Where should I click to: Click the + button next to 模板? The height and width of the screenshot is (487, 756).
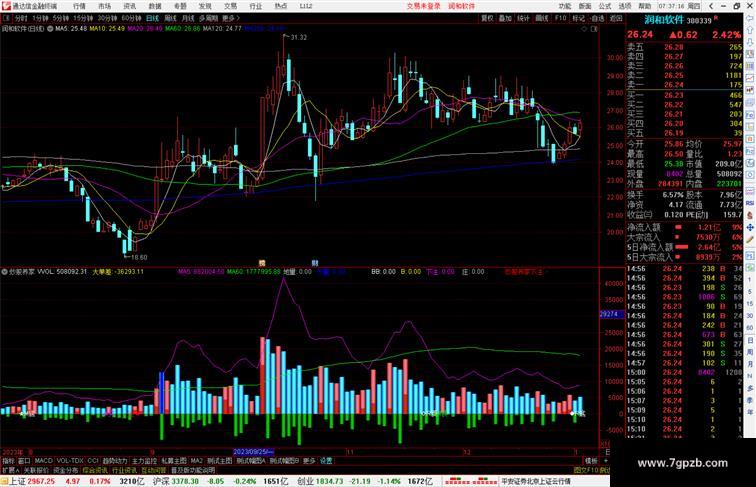tap(605, 461)
